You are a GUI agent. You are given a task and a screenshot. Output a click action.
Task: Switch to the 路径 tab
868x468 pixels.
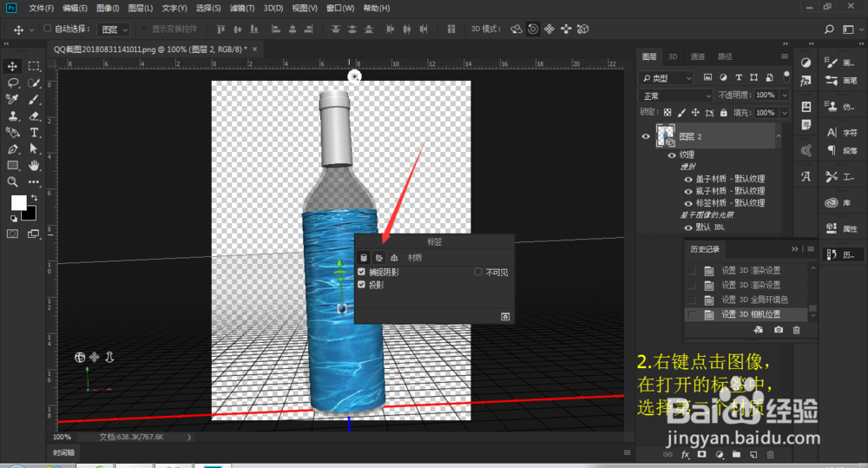pyautogui.click(x=725, y=56)
